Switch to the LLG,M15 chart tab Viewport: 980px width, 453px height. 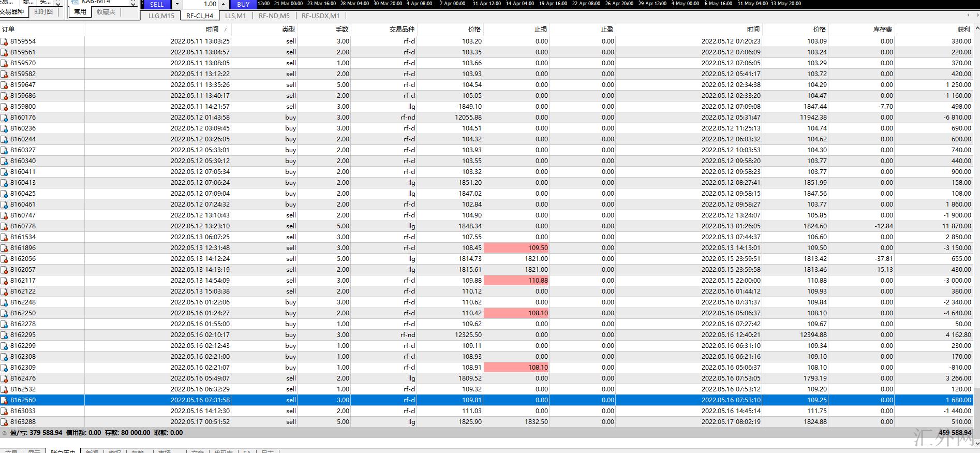coord(161,16)
